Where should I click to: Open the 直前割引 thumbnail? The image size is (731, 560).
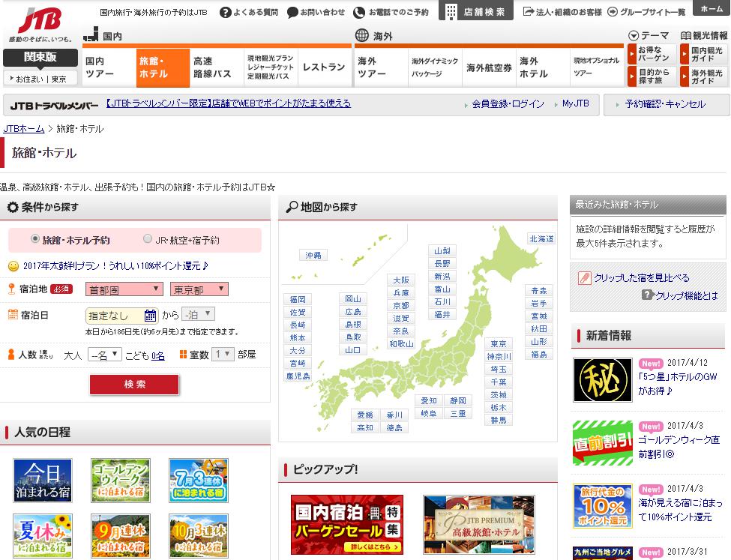(602, 443)
